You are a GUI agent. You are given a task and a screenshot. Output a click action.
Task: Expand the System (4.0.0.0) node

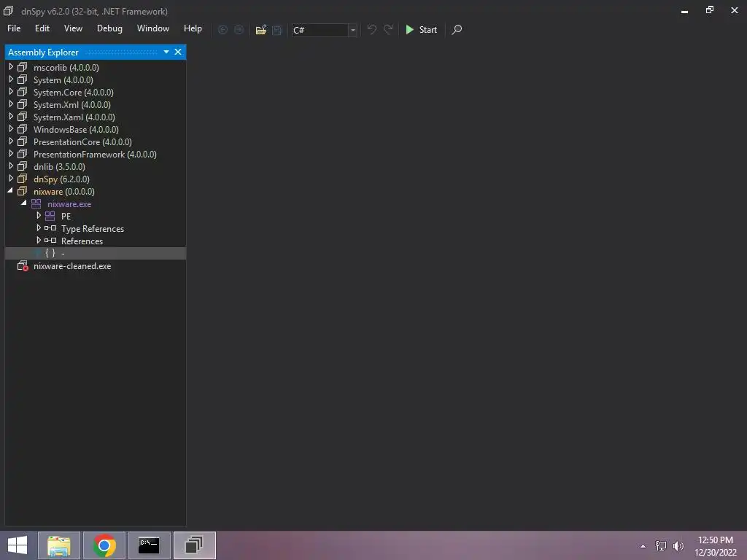[11, 79]
